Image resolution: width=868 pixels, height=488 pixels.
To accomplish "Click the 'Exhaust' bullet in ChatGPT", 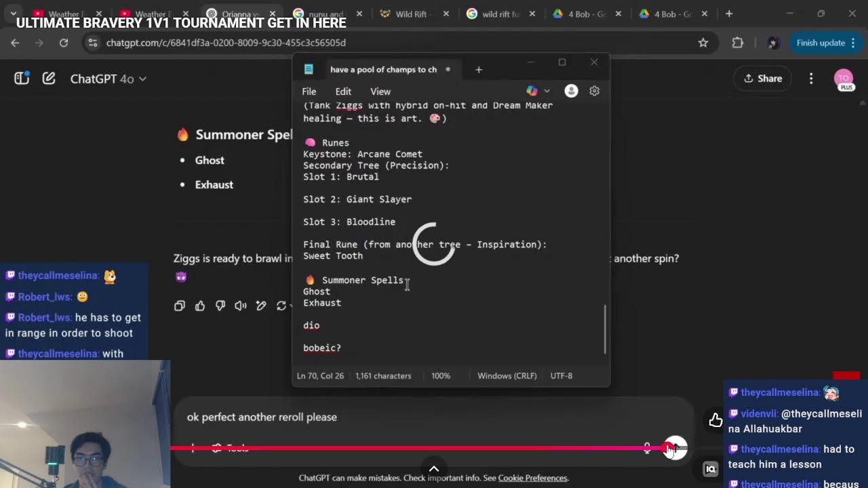I will click(x=214, y=184).
